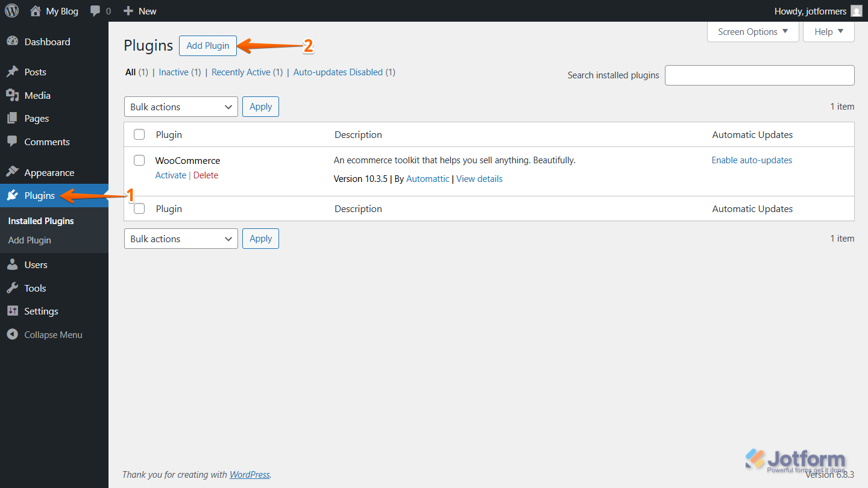The width and height of the screenshot is (868, 488).
Task: Click the Appearance paintbrush icon
Action: [12, 172]
